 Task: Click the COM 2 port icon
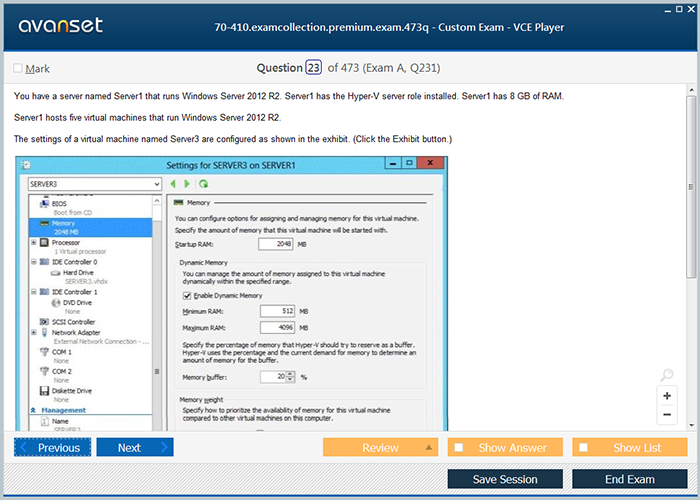44,371
